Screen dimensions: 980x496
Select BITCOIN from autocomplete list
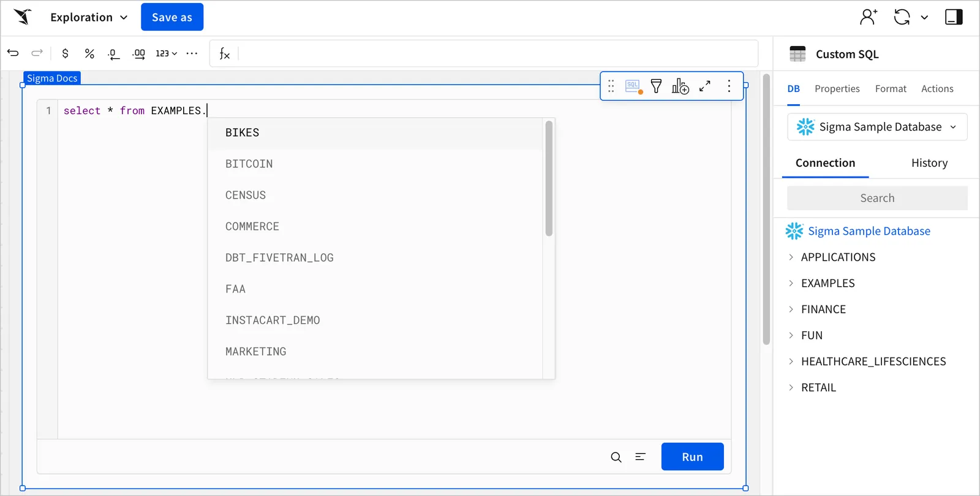pos(375,164)
